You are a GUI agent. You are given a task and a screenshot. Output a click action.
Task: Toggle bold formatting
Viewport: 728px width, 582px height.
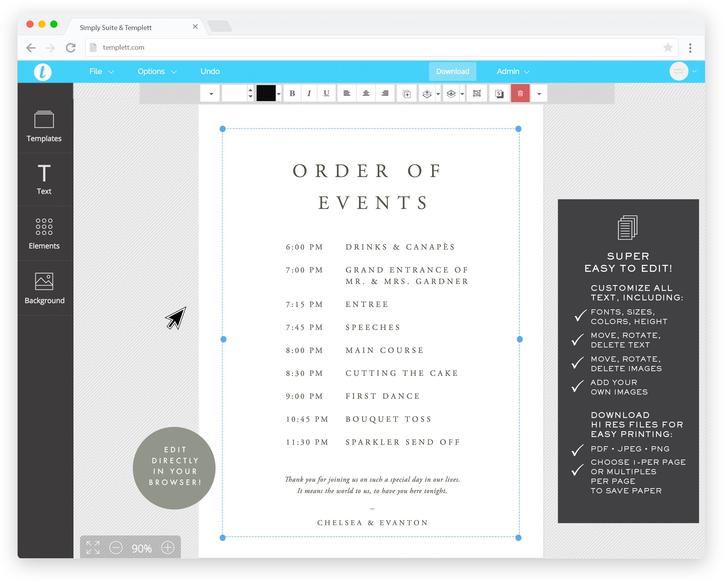click(x=292, y=94)
